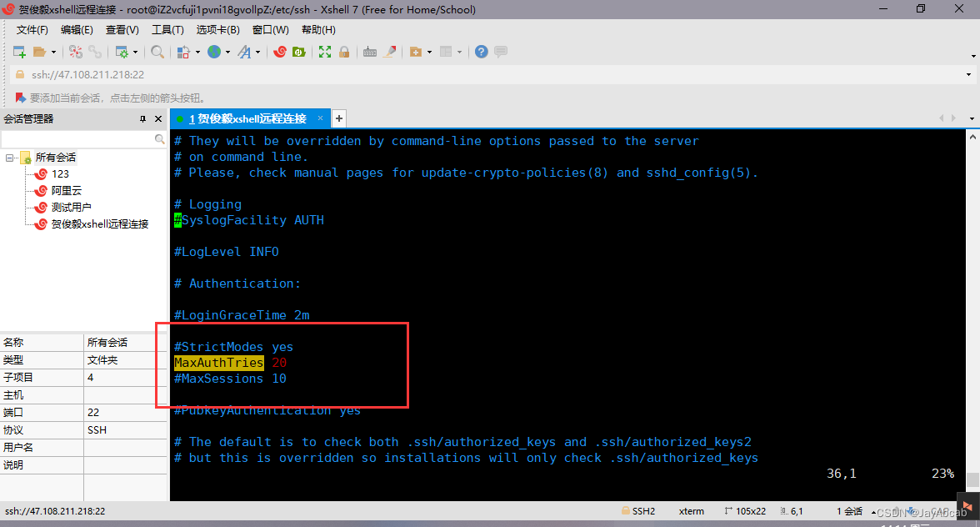980x527 pixels.
Task: Open the color scheme icon
Action: pyautogui.click(x=183, y=52)
